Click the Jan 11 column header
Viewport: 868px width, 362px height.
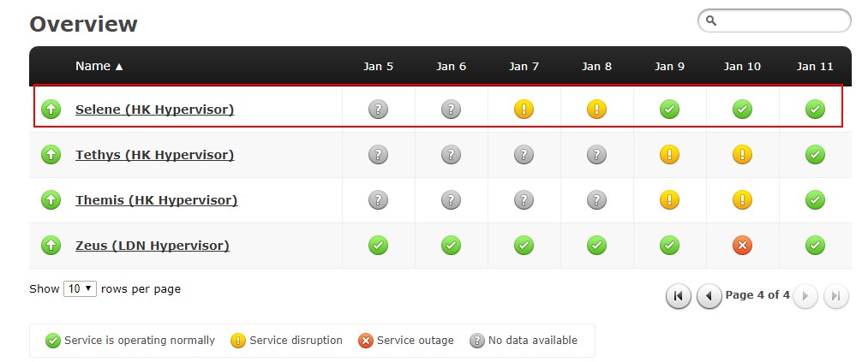[x=814, y=66]
